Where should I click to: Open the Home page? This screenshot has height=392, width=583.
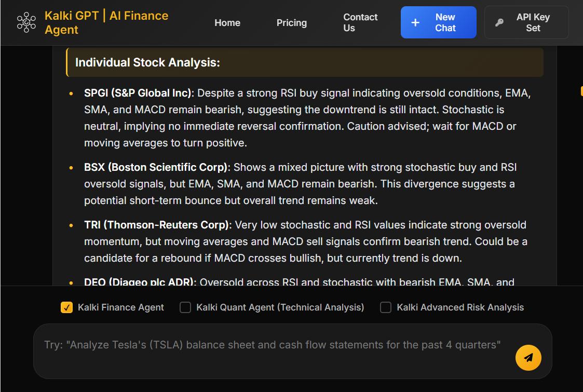pos(227,23)
